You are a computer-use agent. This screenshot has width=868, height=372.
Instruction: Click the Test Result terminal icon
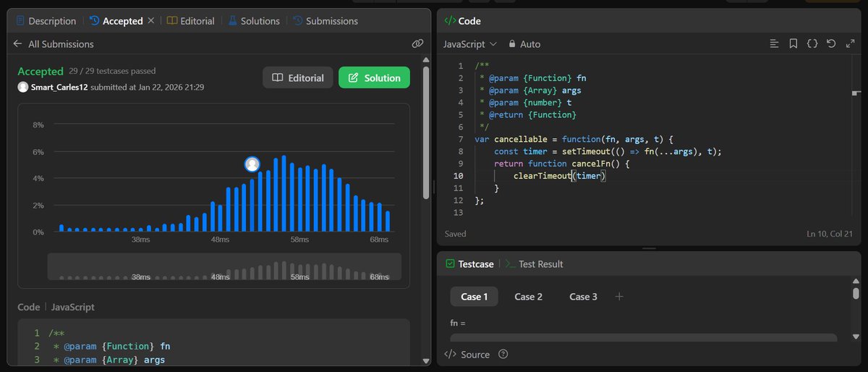(509, 264)
